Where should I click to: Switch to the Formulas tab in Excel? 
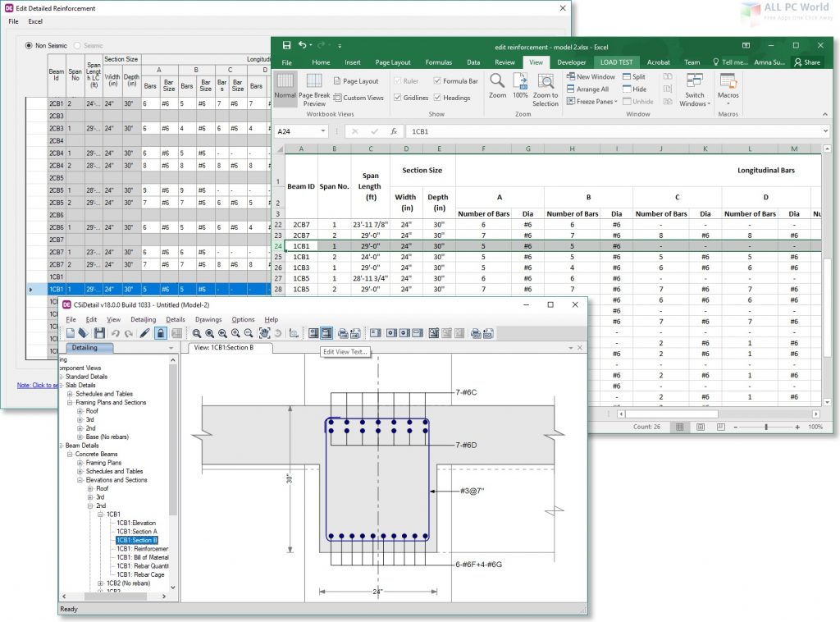439,62
